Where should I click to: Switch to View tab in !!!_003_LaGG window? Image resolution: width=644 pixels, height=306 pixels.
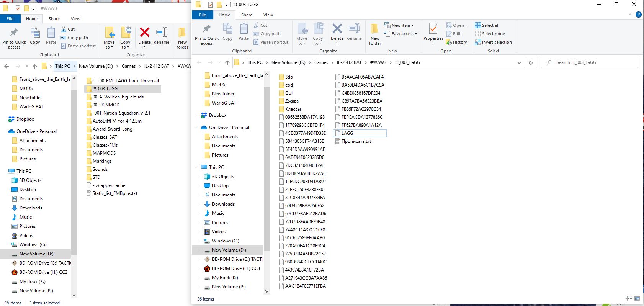tap(268, 15)
